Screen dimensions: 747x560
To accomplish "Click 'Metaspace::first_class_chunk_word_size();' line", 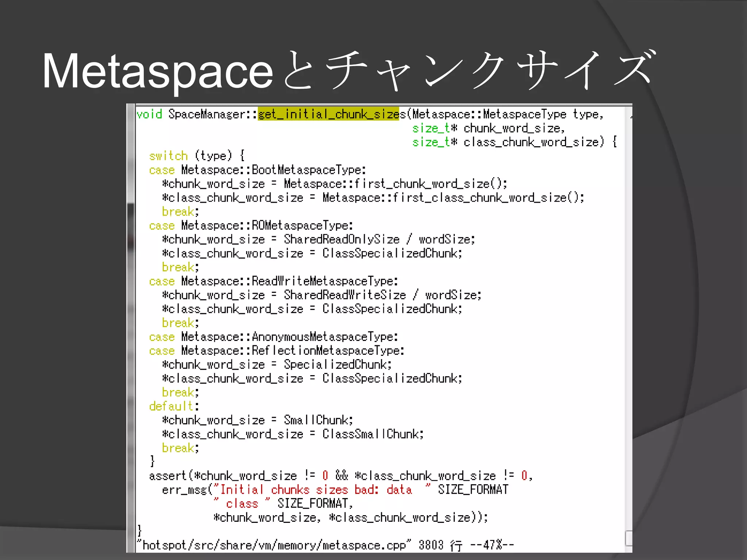I will pyautogui.click(x=373, y=198).
